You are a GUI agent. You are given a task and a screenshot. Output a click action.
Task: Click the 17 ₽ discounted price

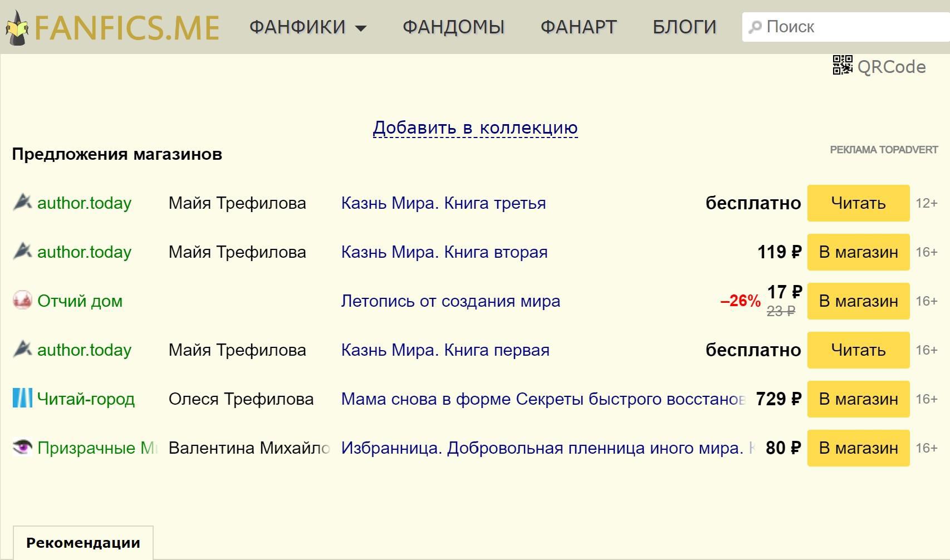pyautogui.click(x=785, y=292)
